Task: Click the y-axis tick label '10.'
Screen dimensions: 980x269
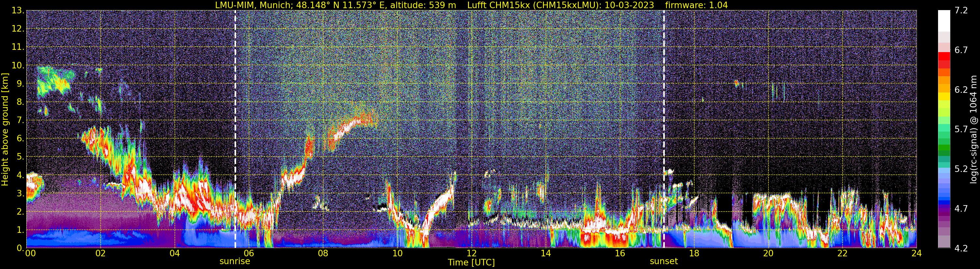Action: point(18,65)
